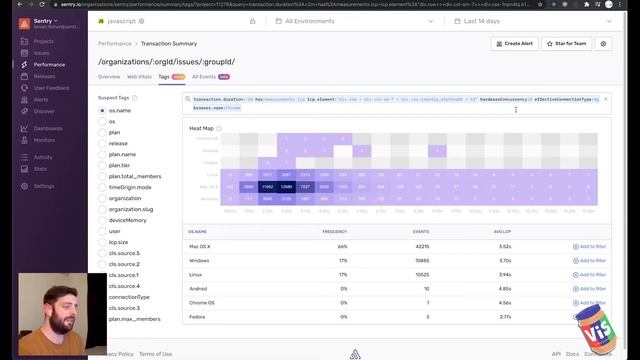Click the Star for Team button
The height and width of the screenshot is (360, 640).
[x=566, y=44]
